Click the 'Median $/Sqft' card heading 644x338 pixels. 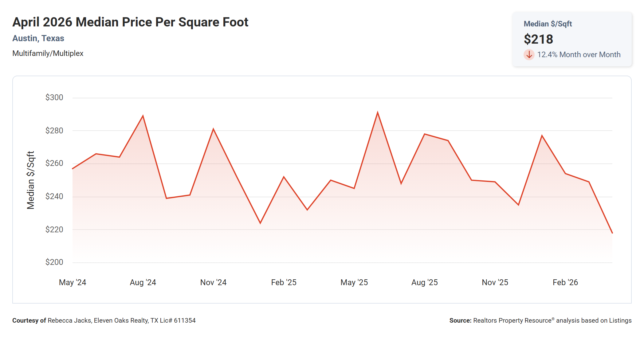548,24
